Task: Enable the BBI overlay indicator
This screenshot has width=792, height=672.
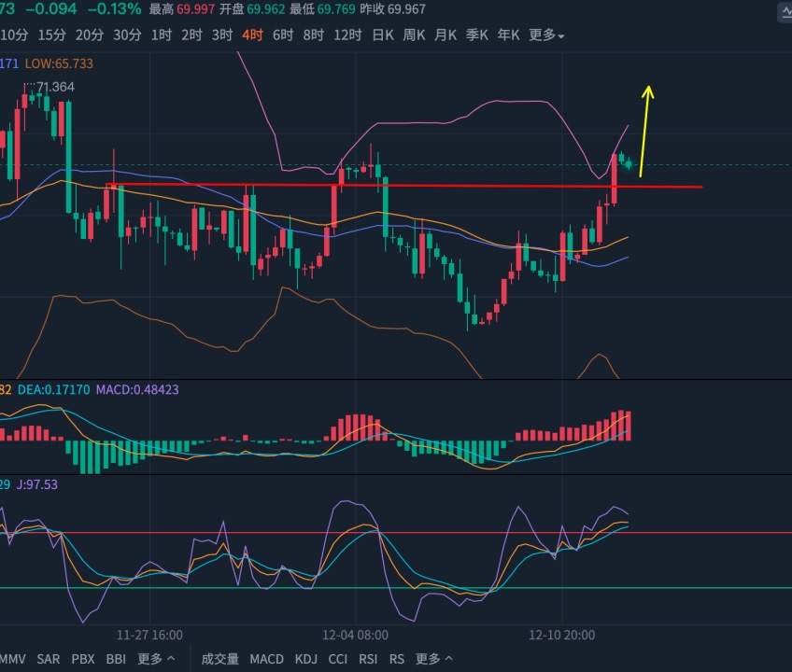Action: 116,659
